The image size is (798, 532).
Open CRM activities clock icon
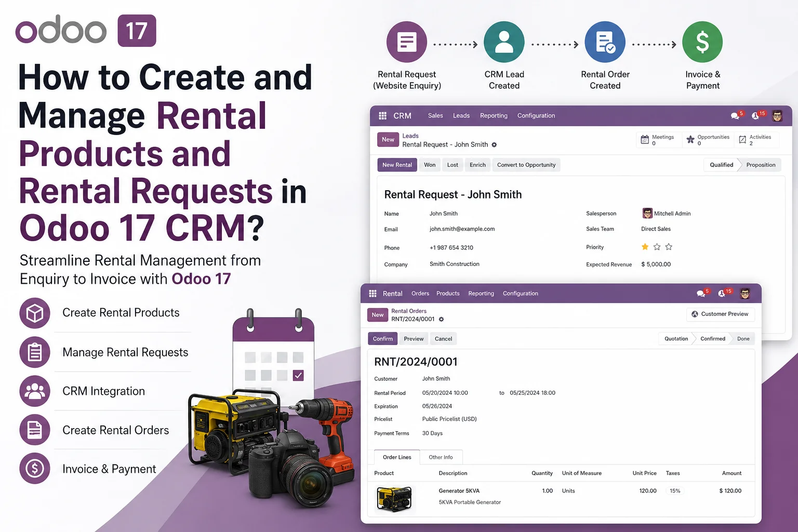coord(755,116)
